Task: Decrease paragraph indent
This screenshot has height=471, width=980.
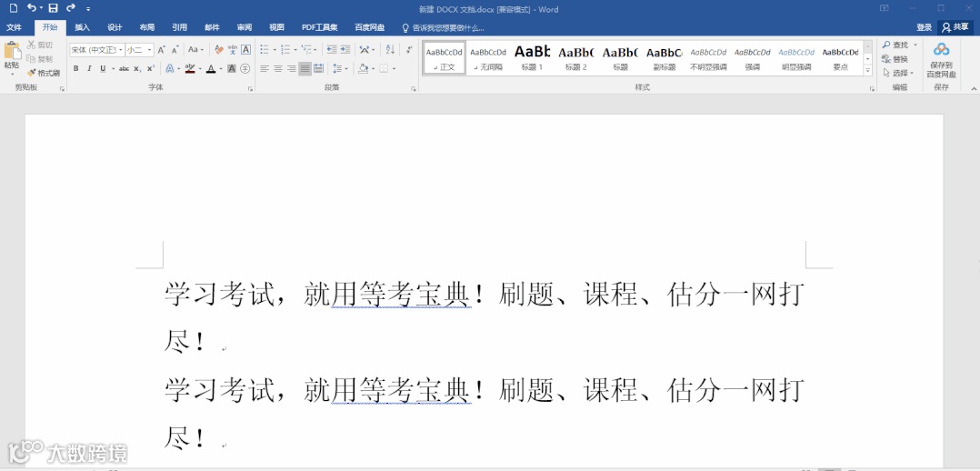Action: click(331, 49)
